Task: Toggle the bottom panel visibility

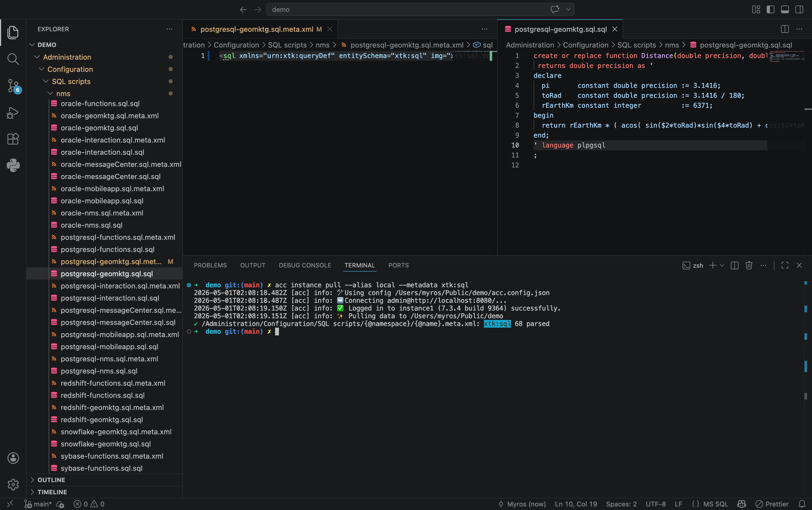Action: [785, 9]
